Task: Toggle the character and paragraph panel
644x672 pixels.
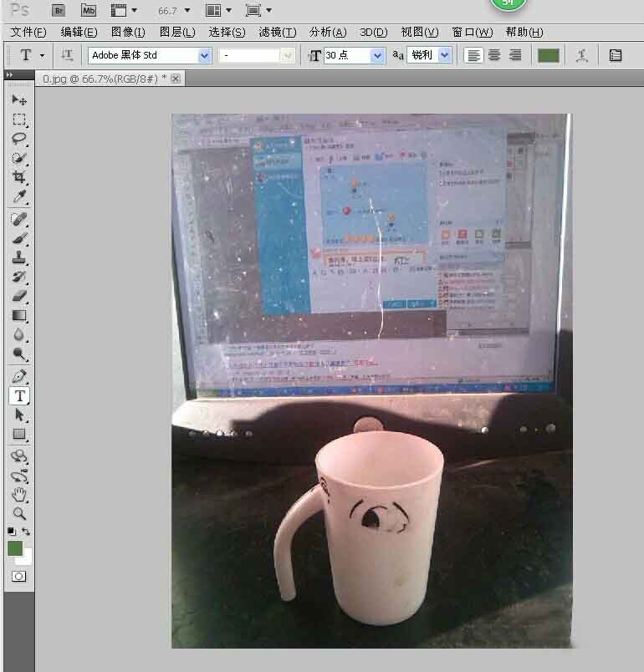Action: (x=616, y=55)
